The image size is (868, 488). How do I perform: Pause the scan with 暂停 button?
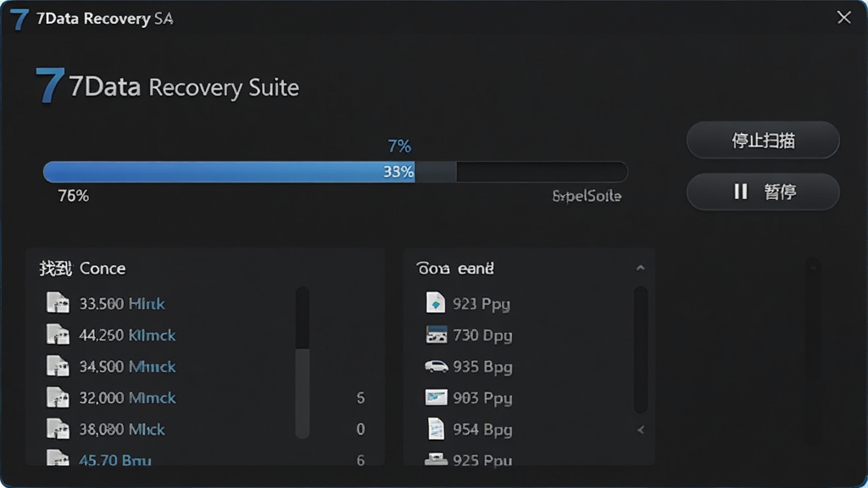coord(763,191)
